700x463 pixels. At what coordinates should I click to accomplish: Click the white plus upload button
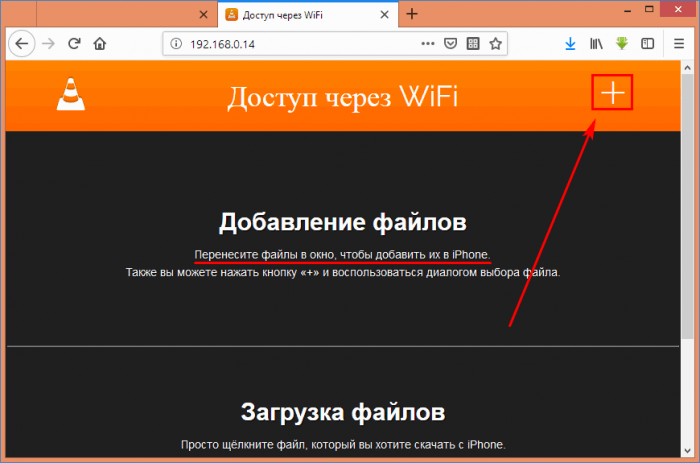pos(612,92)
